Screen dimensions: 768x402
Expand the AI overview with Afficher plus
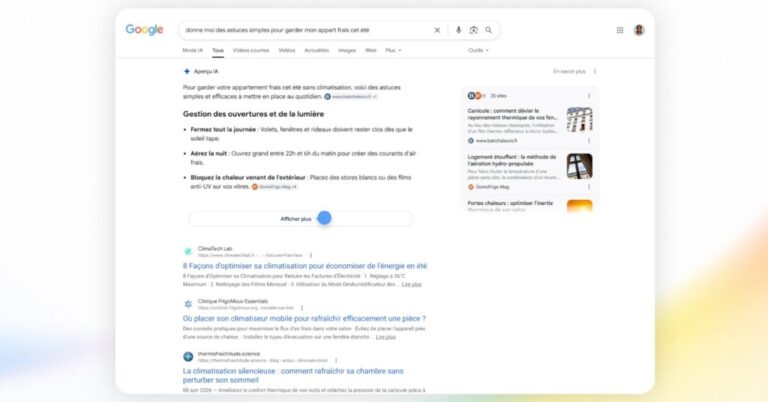click(301, 219)
